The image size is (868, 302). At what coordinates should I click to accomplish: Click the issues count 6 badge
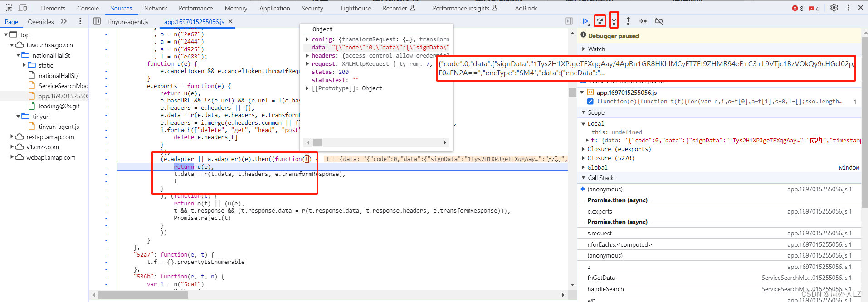tap(814, 8)
